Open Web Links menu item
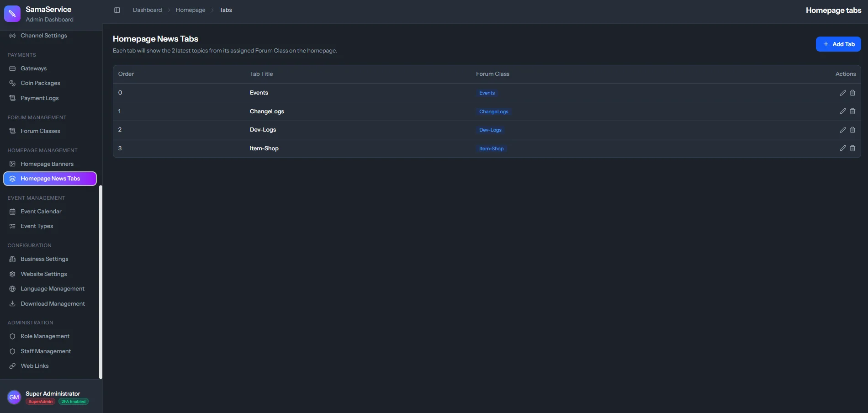This screenshot has width=868, height=413. tap(50, 366)
